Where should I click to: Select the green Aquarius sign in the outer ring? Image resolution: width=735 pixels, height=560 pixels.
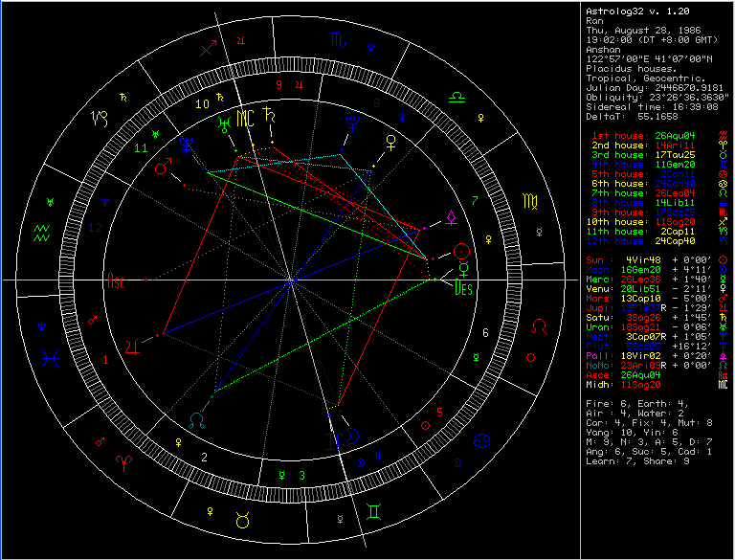point(42,230)
